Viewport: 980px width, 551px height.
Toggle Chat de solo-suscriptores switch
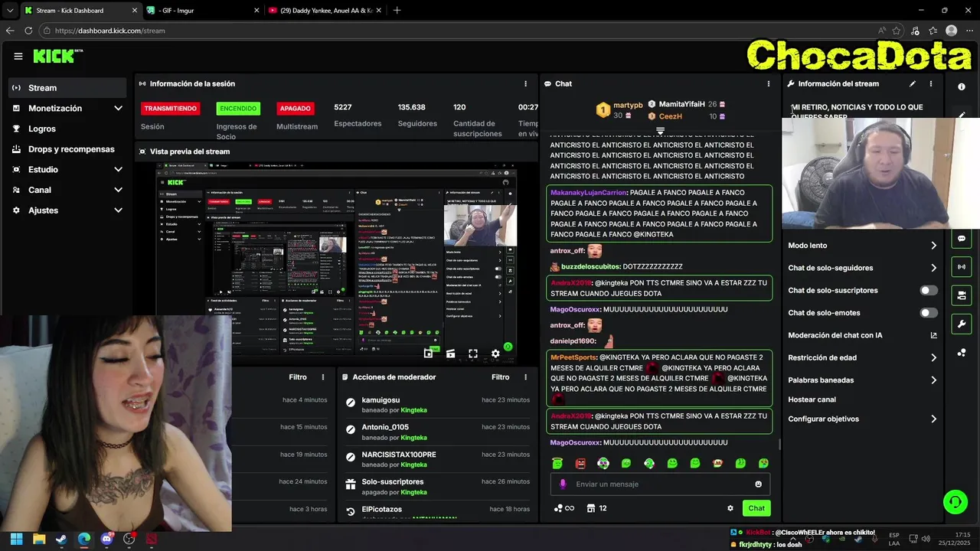tap(929, 290)
